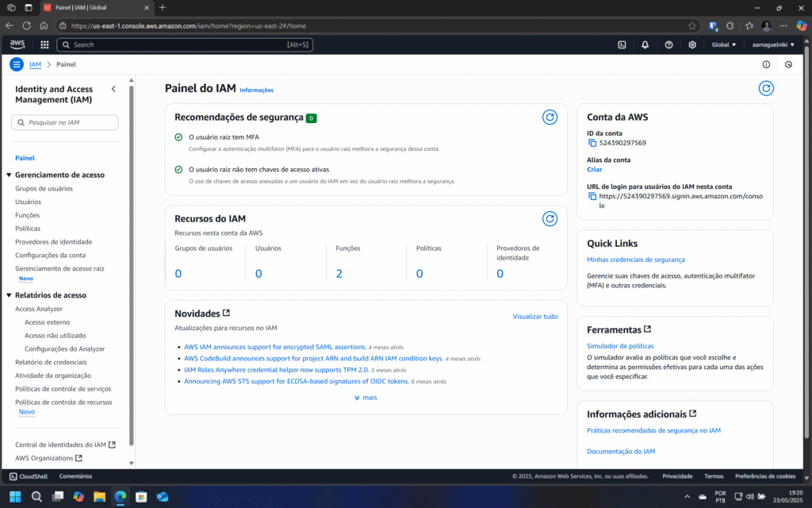Go to the browser home page

[x=44, y=25]
